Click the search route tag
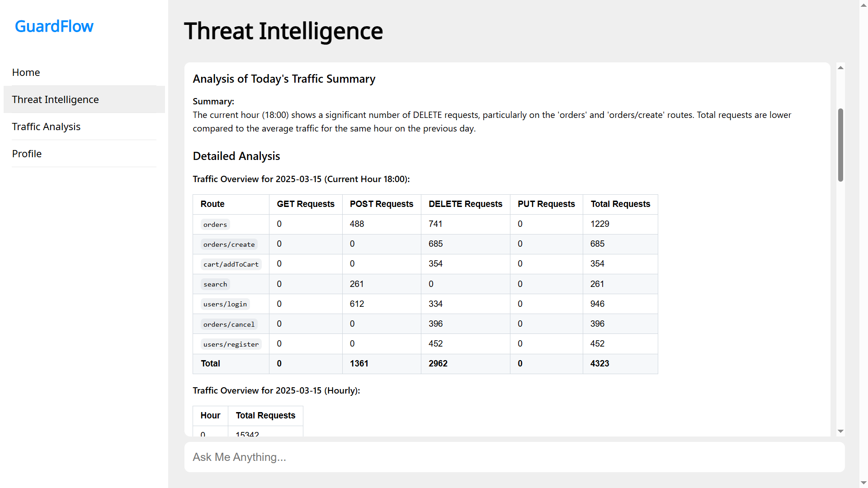Viewport: 868px width, 488px height. click(215, 284)
